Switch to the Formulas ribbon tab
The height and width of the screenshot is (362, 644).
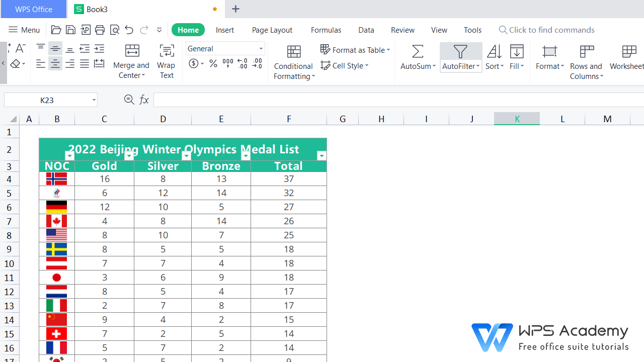(326, 30)
